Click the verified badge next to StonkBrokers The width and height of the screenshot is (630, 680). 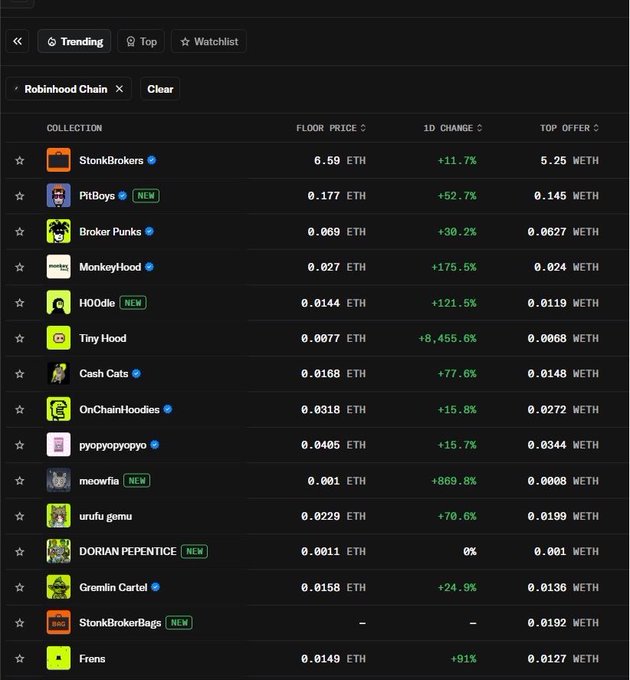coord(152,160)
